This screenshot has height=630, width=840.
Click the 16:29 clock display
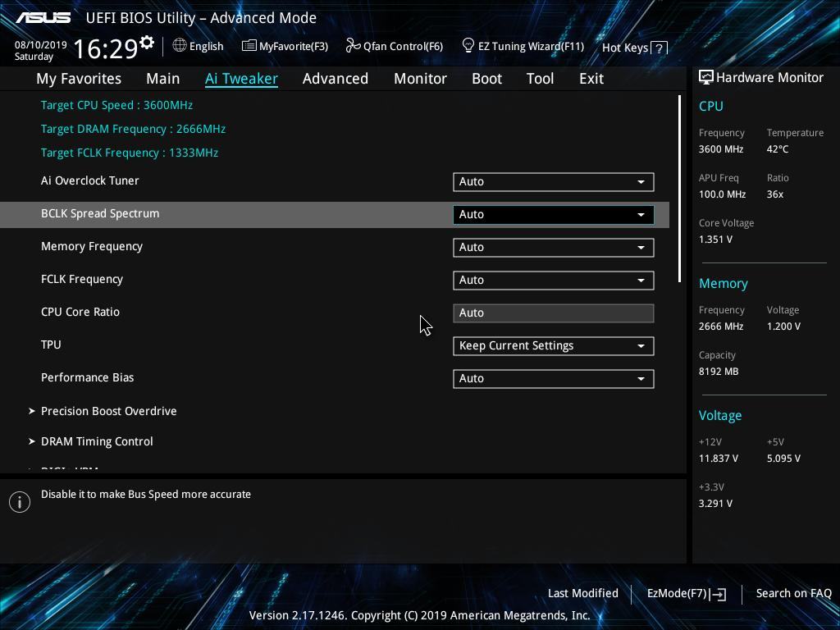(106, 48)
